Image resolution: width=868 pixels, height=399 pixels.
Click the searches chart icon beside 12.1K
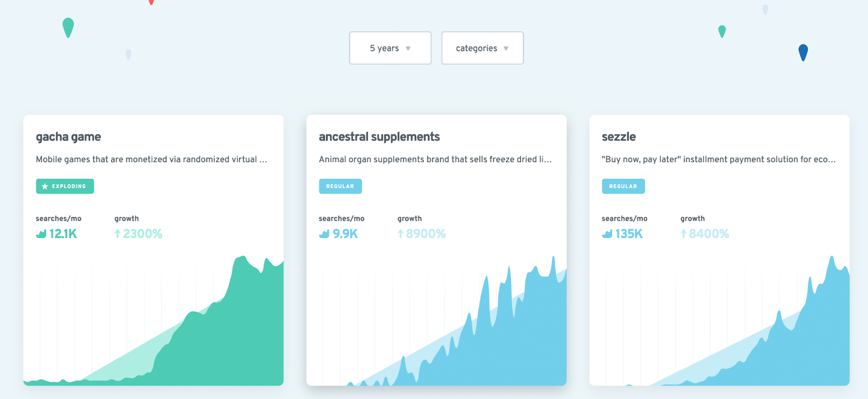(41, 234)
